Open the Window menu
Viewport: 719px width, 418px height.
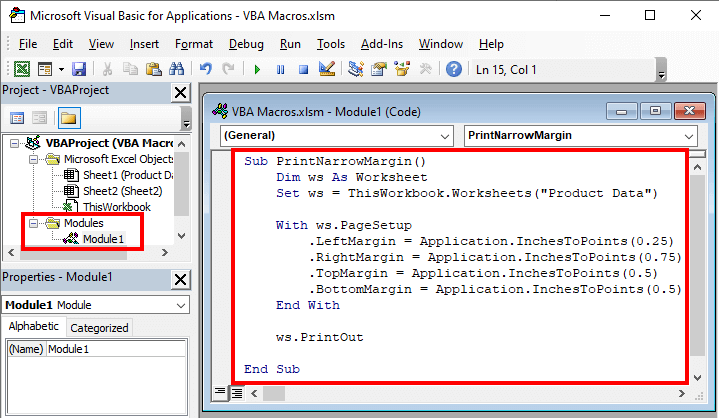[441, 44]
